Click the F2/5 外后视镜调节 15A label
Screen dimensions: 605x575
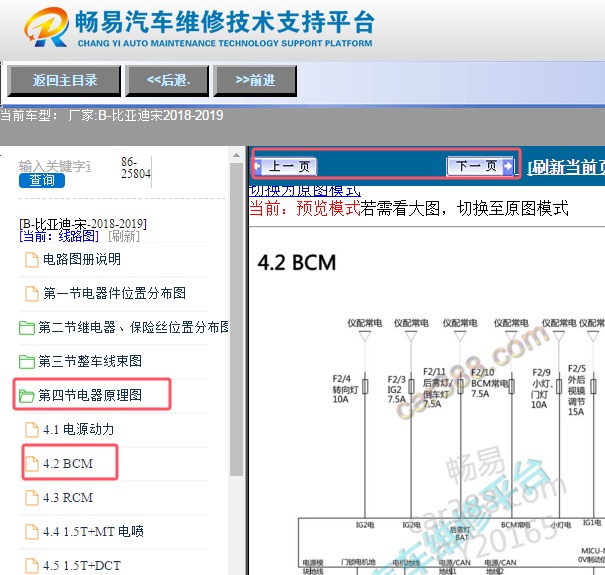577,390
